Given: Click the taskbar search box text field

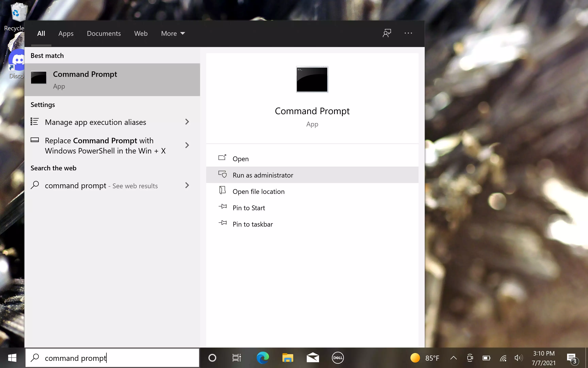Looking at the screenshot, I should pyautogui.click(x=112, y=358).
